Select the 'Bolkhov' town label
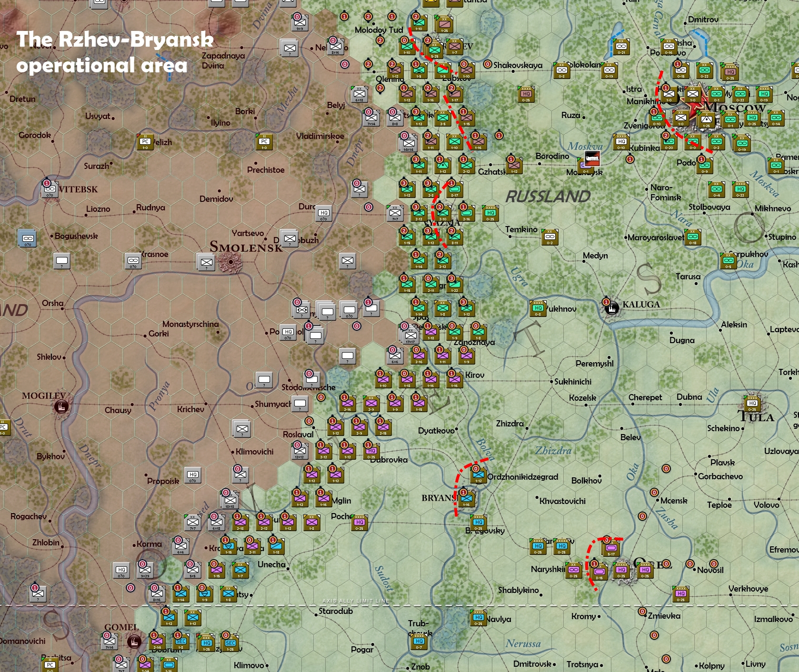 [587, 481]
